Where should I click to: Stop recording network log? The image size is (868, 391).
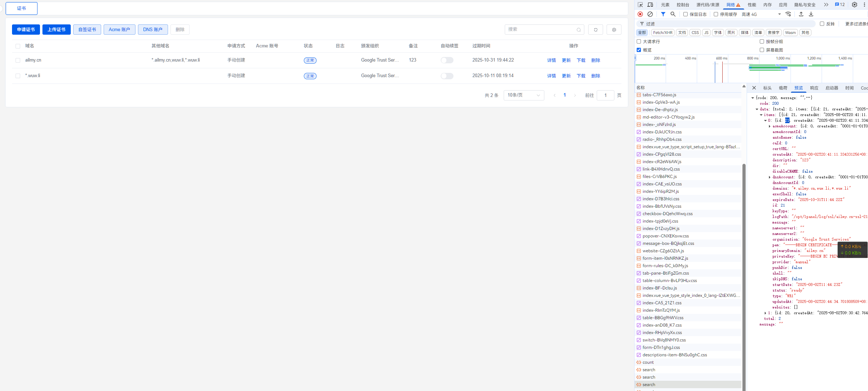click(640, 14)
